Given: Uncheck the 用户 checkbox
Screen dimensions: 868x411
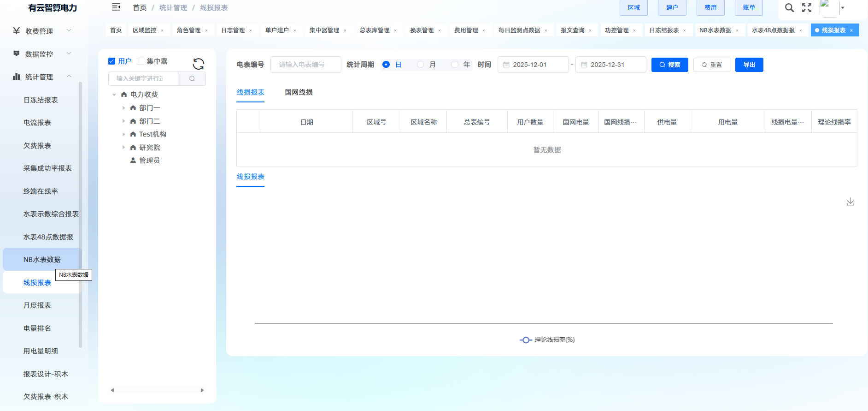Looking at the screenshot, I should tap(111, 61).
